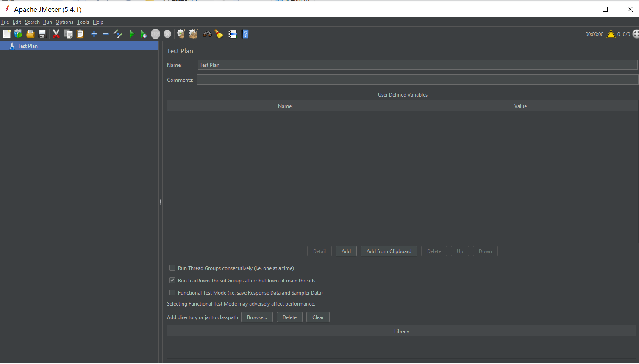Open the Templates icon in toolbar
This screenshot has height=364, width=639.
click(x=18, y=34)
